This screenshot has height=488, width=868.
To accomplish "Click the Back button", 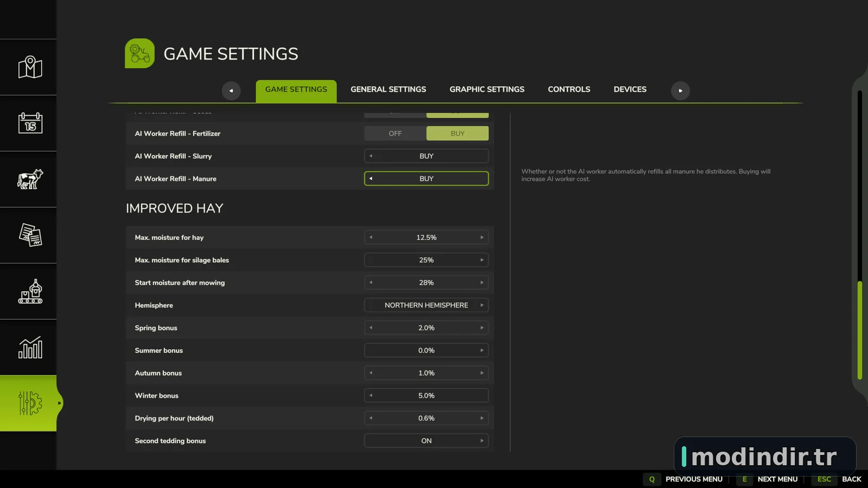I will point(852,479).
